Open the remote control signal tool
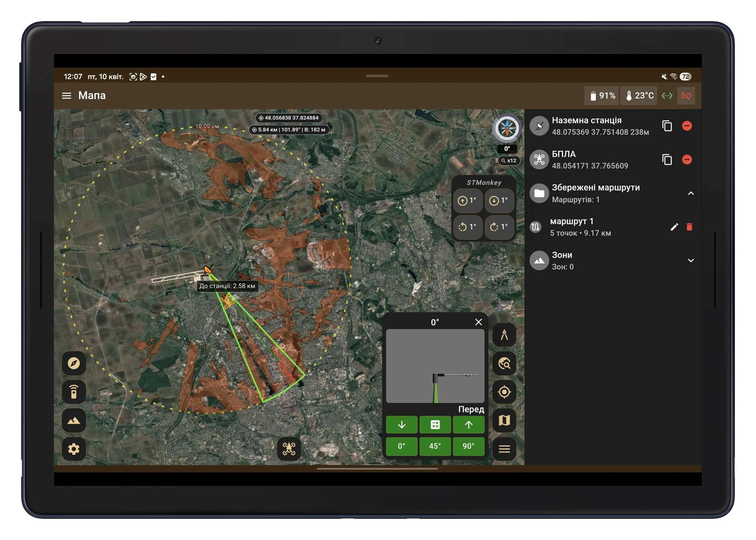Image resolution: width=756 pixels, height=540 pixels. click(x=74, y=392)
